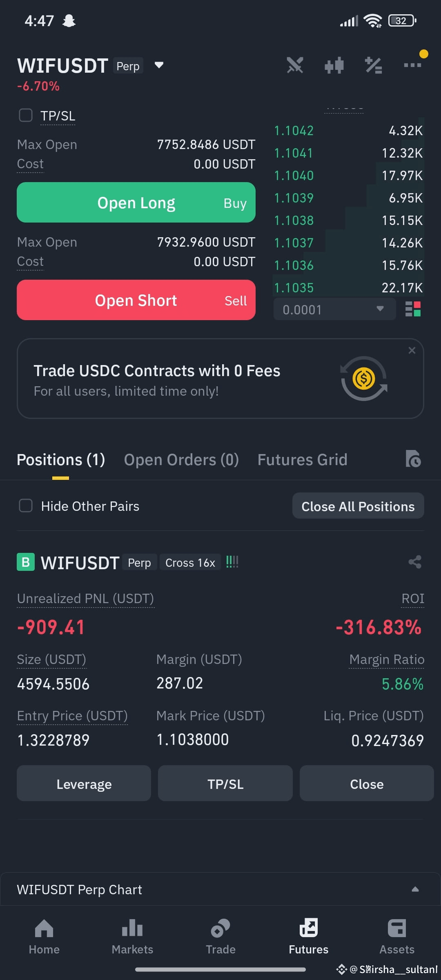Switch to the Open Orders (0) tab
This screenshot has height=980, width=441.
[x=181, y=460]
